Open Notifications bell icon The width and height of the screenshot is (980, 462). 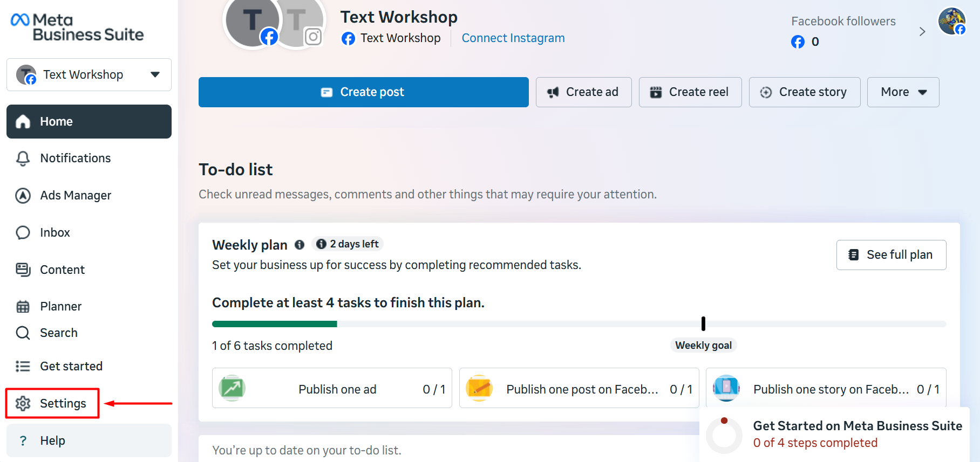(23, 158)
